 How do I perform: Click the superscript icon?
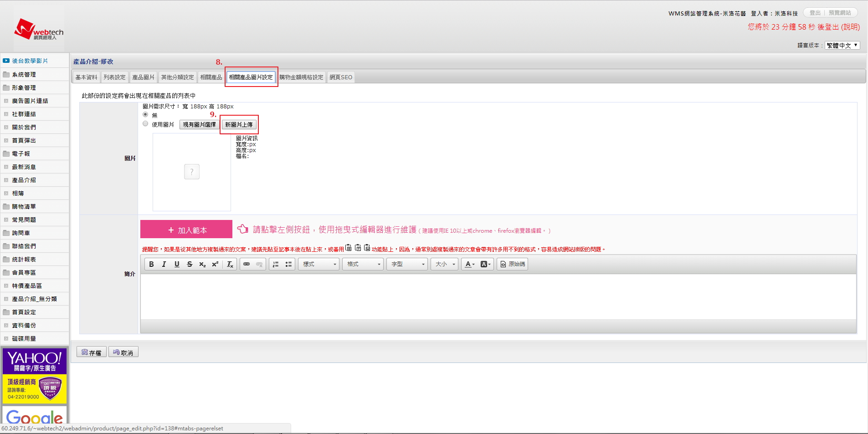(x=215, y=264)
